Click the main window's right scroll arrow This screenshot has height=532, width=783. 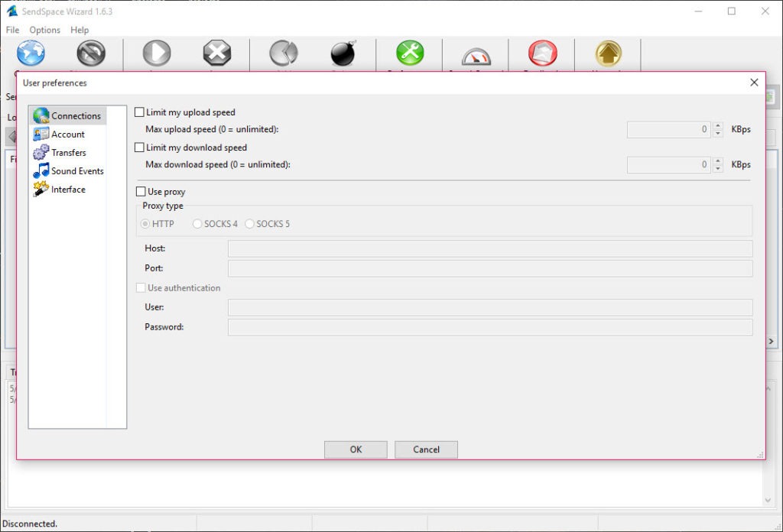772,342
